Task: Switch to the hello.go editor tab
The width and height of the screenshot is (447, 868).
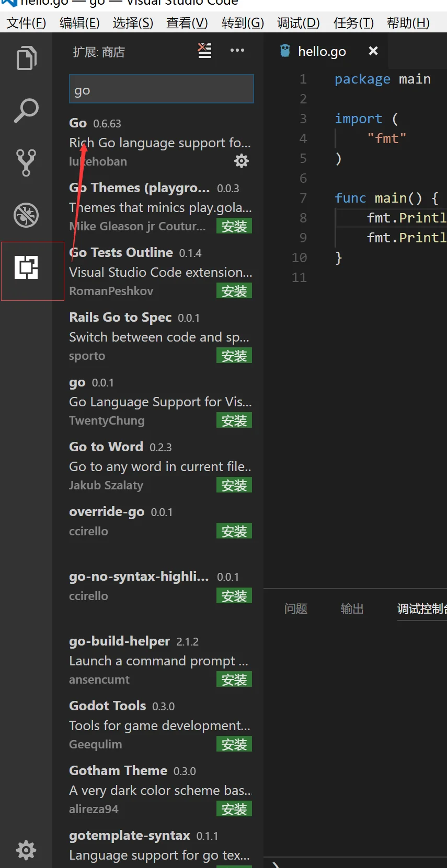Action: click(x=322, y=51)
